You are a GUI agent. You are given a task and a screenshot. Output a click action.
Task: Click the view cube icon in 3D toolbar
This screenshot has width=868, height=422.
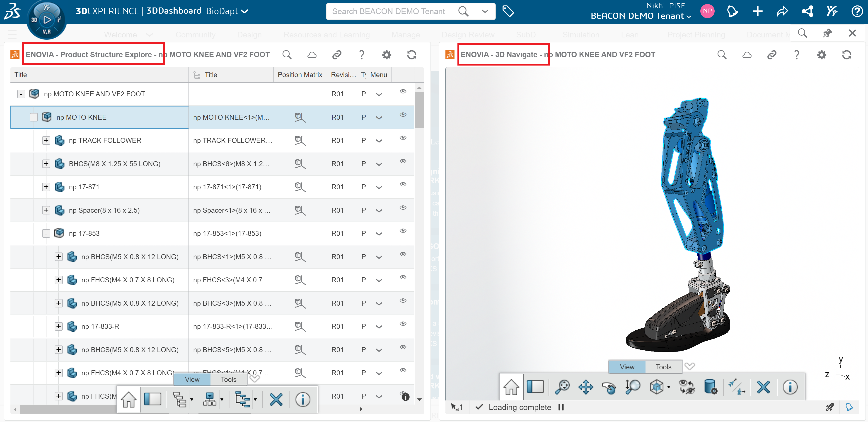coord(656,387)
